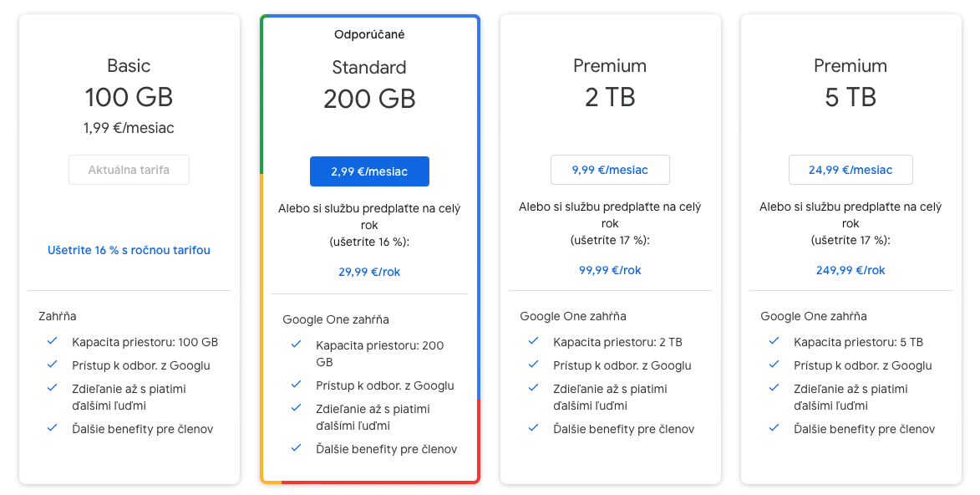This screenshot has height=495, width=980.
Task: Click the Standard 200 GB plan heading
Action: [x=369, y=85]
